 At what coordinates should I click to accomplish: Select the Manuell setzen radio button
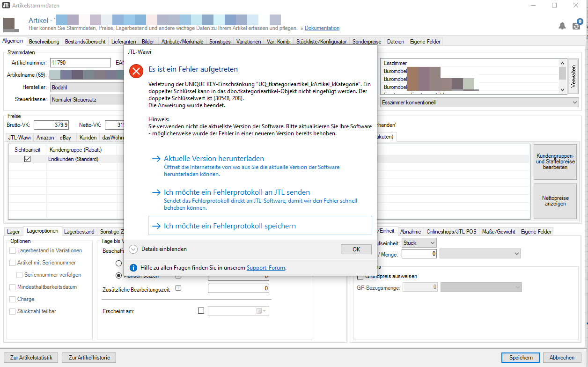coord(118,276)
